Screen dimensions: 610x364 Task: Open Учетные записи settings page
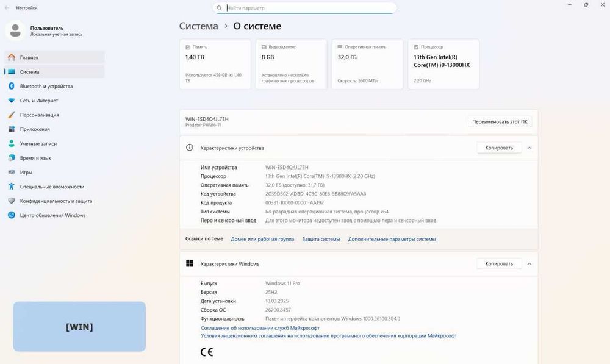[x=54, y=143]
